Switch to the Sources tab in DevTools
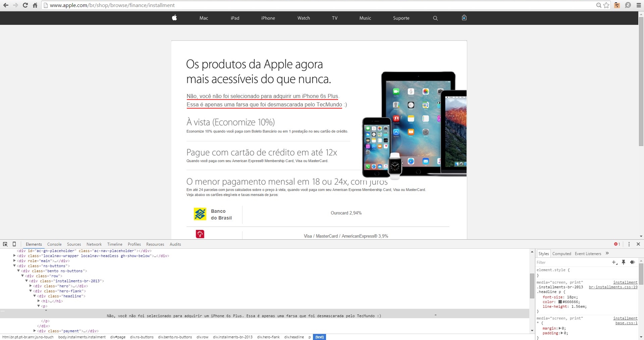The width and height of the screenshot is (644, 340). (74, 244)
